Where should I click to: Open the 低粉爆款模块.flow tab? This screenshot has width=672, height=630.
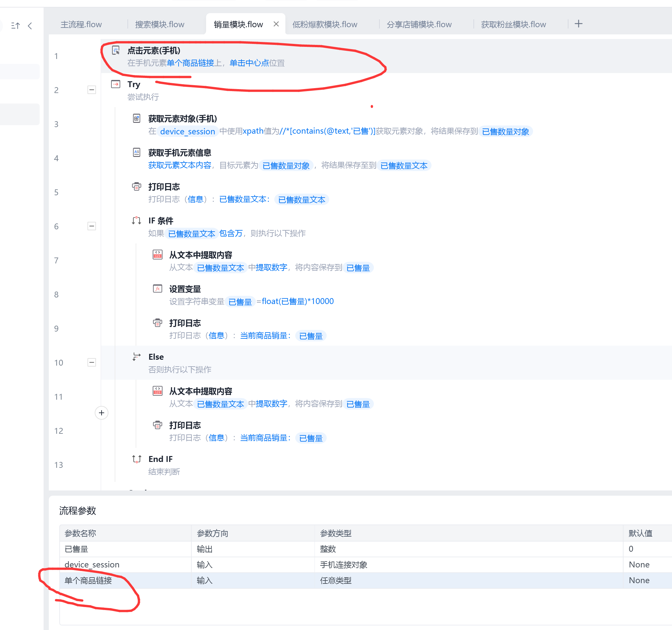[324, 24]
